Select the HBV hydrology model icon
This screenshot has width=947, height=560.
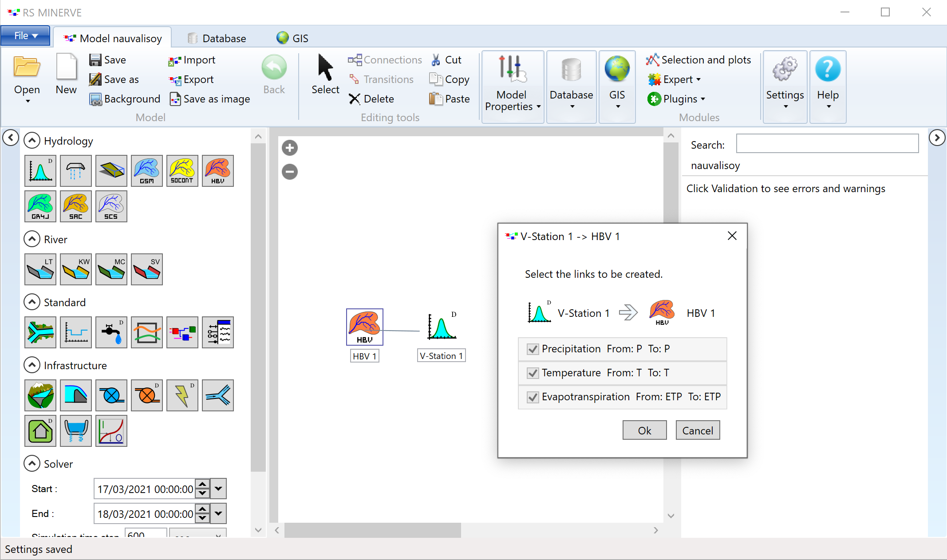tap(219, 170)
